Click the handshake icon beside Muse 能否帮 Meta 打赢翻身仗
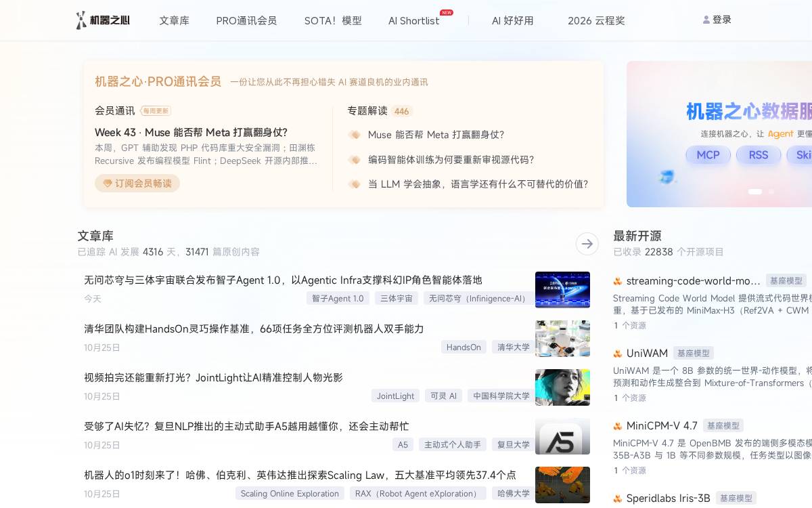Screen dimensions: 812x508 point(355,135)
